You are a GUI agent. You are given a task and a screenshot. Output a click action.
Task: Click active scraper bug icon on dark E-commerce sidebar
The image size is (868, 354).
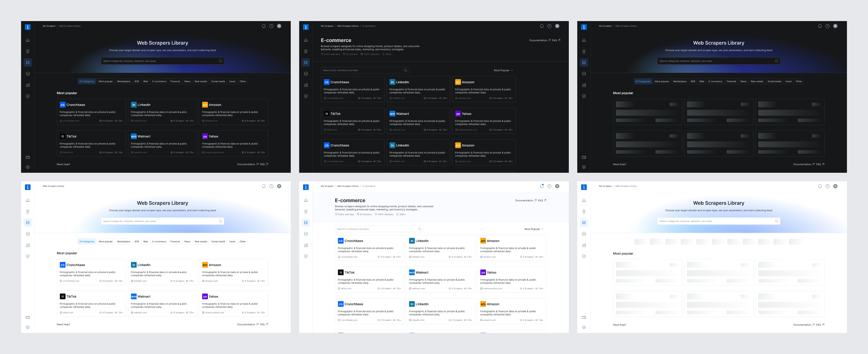pyautogui.click(x=306, y=62)
